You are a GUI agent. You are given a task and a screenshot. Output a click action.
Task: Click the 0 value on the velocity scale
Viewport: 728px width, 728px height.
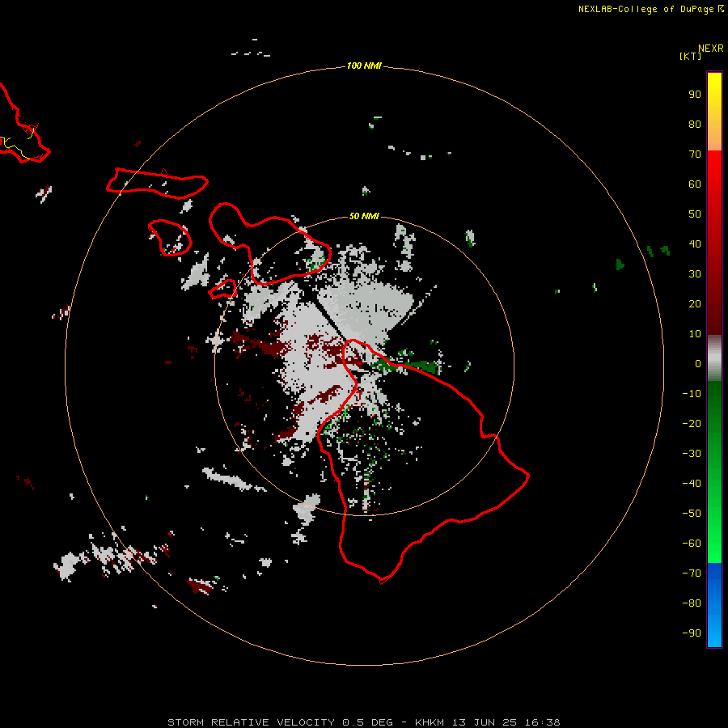click(x=698, y=364)
